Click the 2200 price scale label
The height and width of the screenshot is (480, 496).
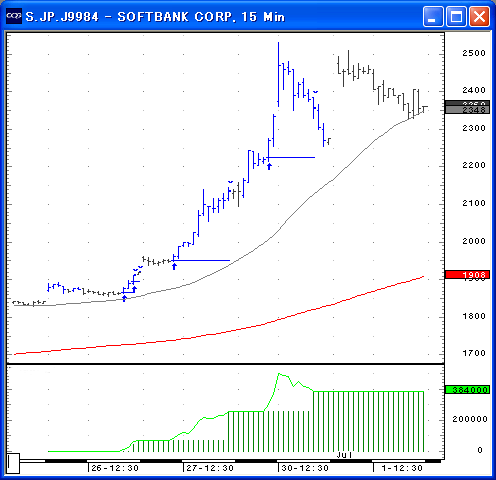474,165
